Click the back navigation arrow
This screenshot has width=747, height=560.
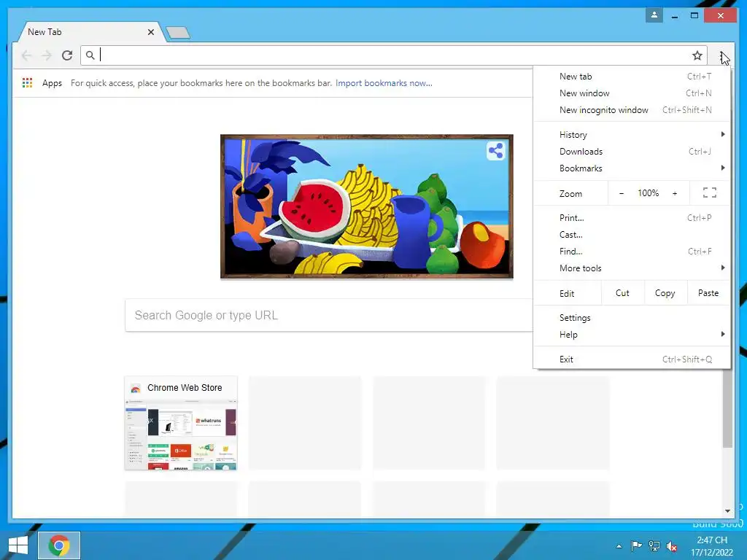[x=27, y=55]
